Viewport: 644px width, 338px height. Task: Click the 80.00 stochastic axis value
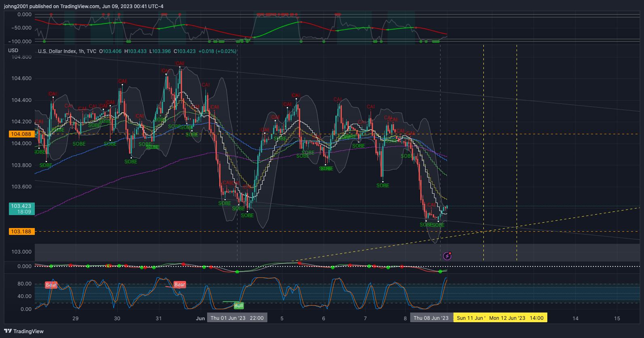tap(24, 284)
